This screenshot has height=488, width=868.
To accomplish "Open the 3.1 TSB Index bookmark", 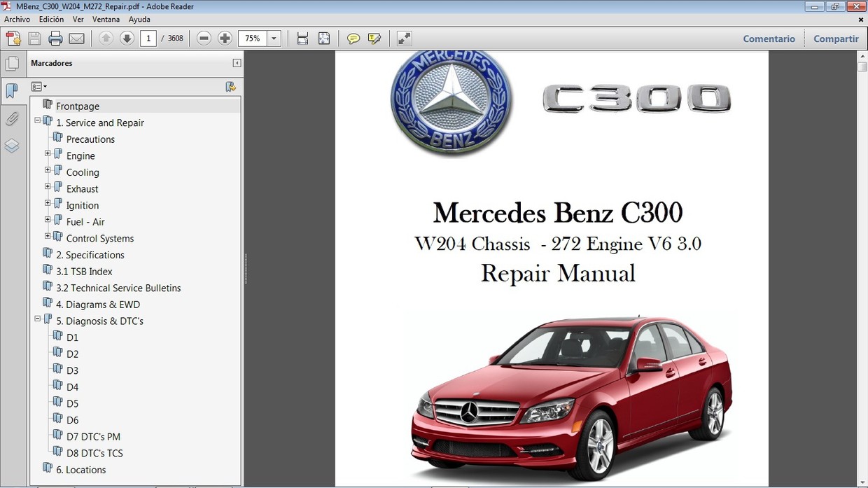I will click(x=84, y=272).
